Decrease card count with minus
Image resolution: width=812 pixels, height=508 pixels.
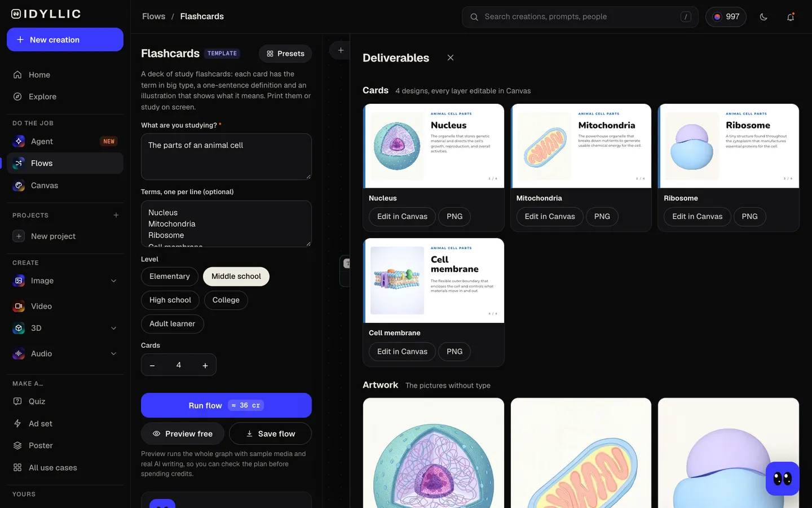(x=152, y=365)
